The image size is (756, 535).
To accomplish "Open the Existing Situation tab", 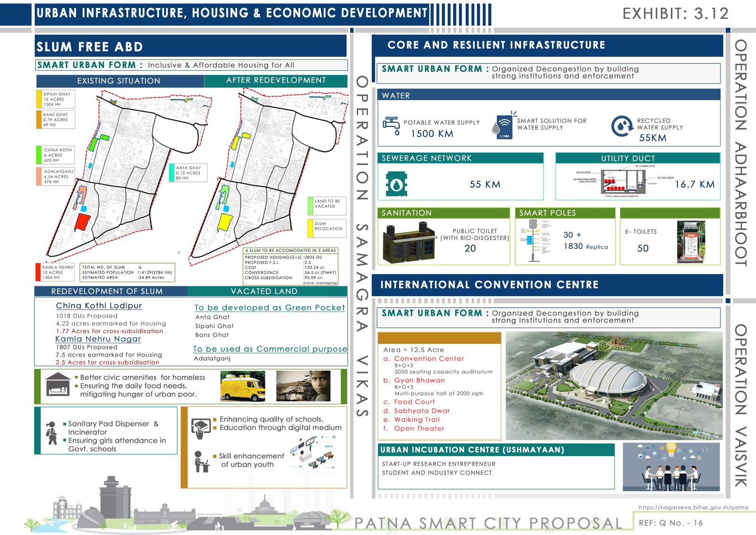I will coord(119,80).
